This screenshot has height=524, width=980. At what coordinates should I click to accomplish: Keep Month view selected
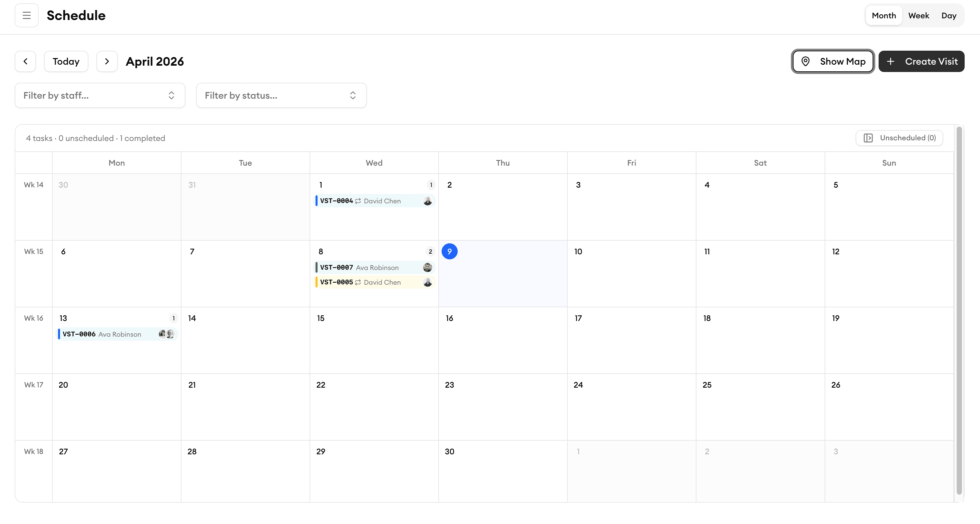(x=884, y=15)
